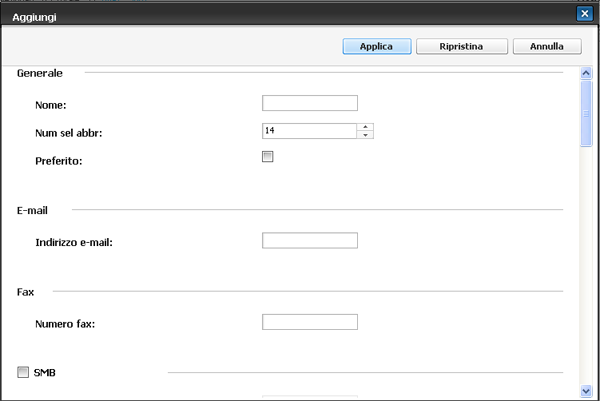Click the Generale section heading
The image size is (600, 401).
(x=40, y=74)
